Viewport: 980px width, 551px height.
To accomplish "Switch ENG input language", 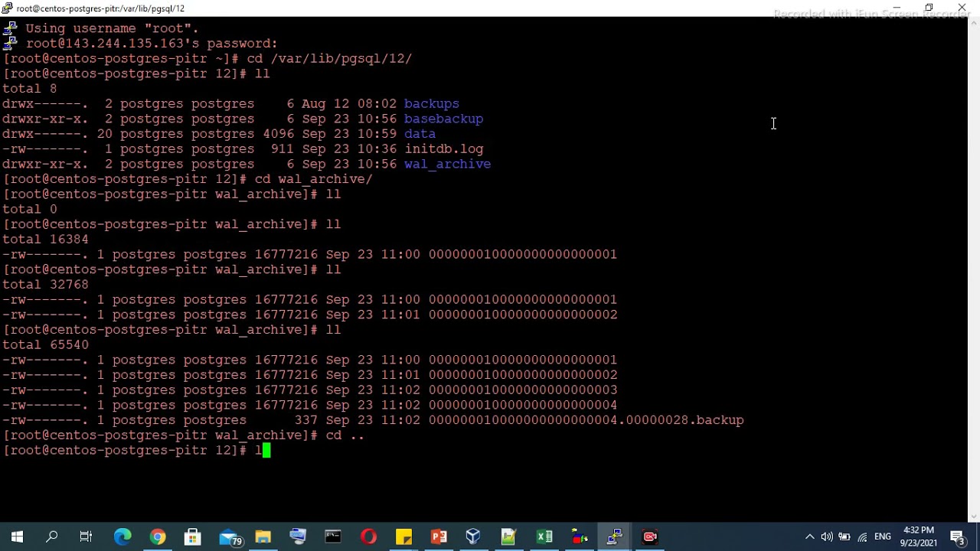I will coord(883,536).
